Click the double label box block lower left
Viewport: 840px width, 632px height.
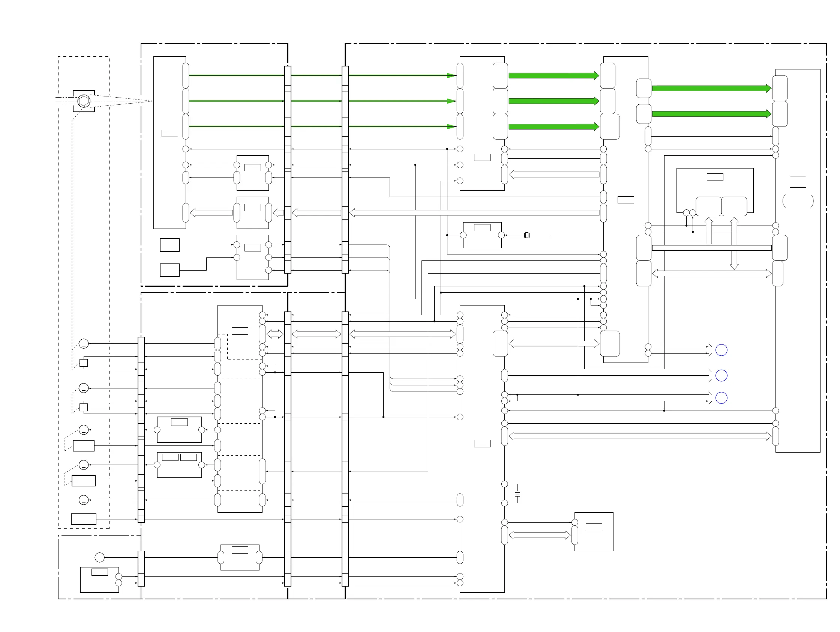(x=179, y=465)
